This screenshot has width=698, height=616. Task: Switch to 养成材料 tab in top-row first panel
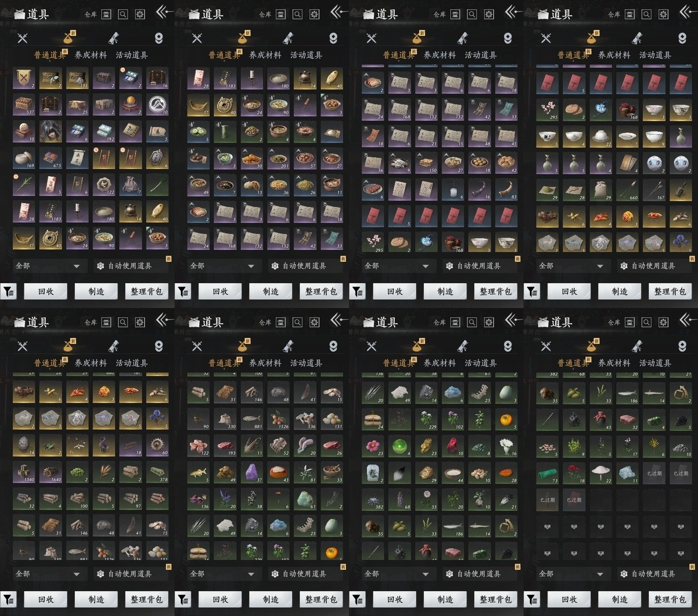point(91,55)
